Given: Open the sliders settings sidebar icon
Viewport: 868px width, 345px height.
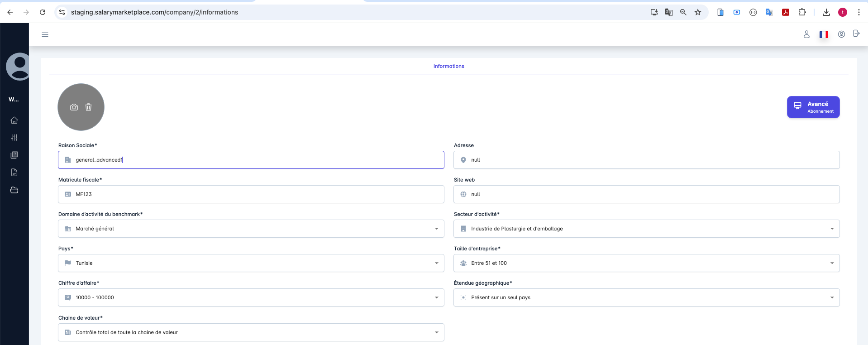Looking at the screenshot, I should coord(14,138).
